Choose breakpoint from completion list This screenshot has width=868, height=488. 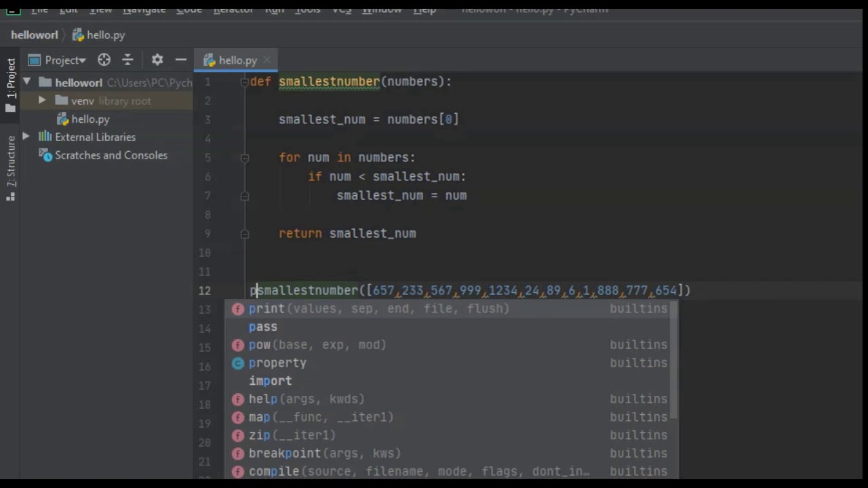(448, 453)
